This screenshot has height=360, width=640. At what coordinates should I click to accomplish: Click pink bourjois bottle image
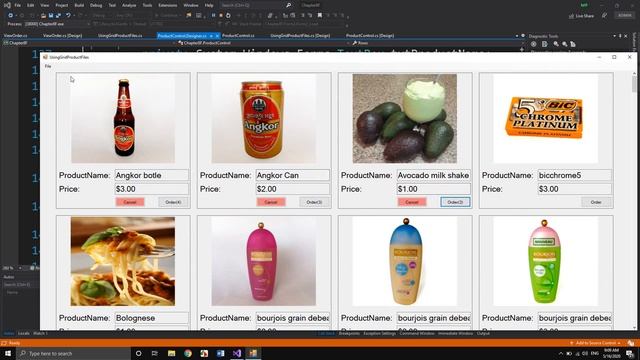264,261
